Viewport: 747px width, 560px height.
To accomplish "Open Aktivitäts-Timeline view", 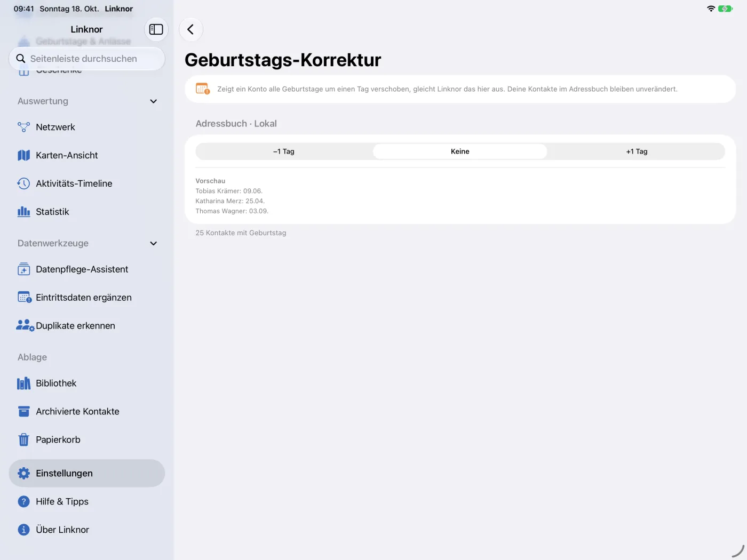I will [x=87, y=183].
